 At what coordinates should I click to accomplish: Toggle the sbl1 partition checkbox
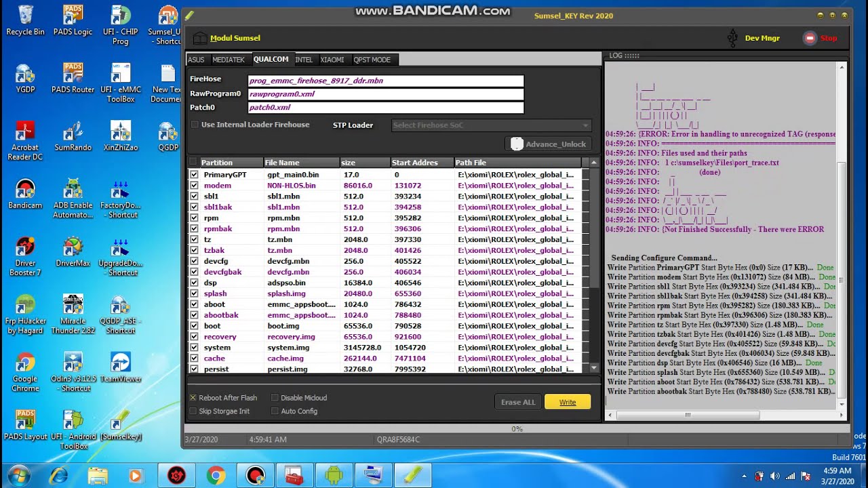[x=194, y=196]
